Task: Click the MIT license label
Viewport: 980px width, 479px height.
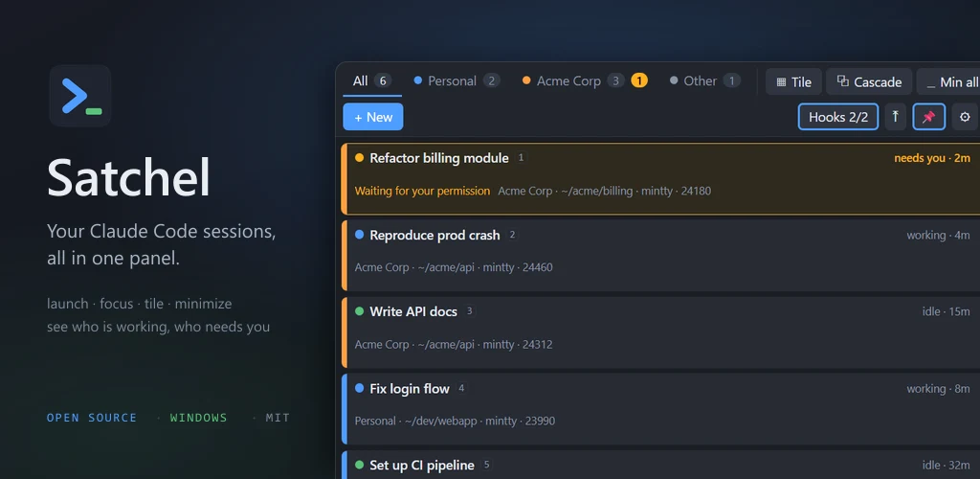Action: point(278,418)
